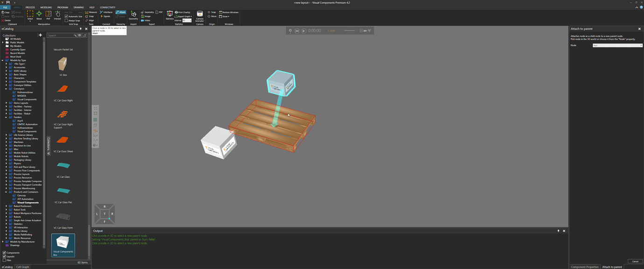Select the VC Box thumbnail
The width and height of the screenshot is (644, 269).
tap(63, 64)
